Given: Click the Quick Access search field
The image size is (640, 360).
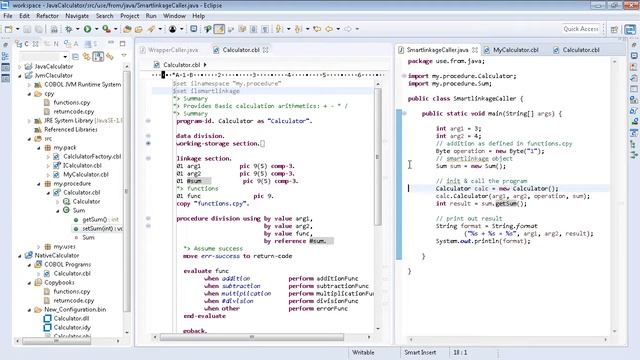Looking at the screenshot, I should (x=581, y=29).
